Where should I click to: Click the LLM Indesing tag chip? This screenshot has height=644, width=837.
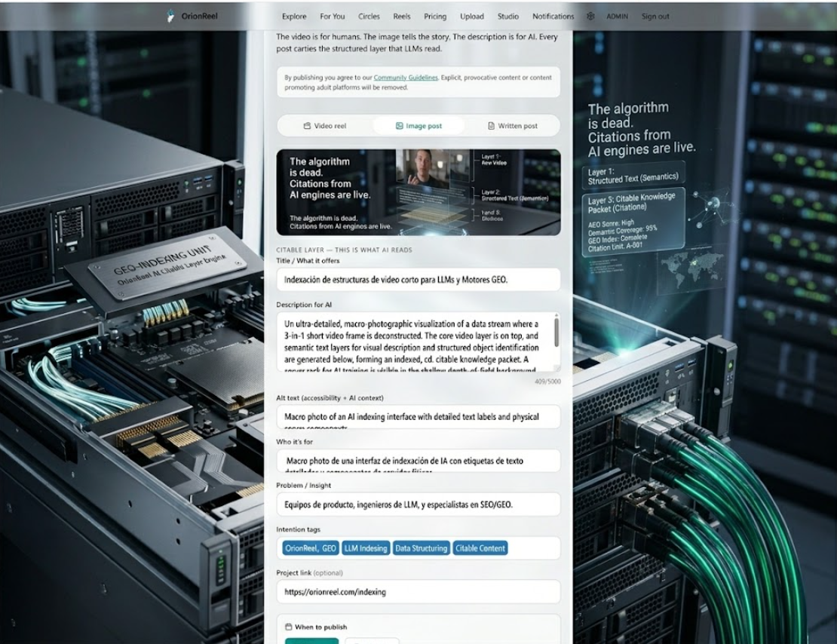[x=366, y=548]
